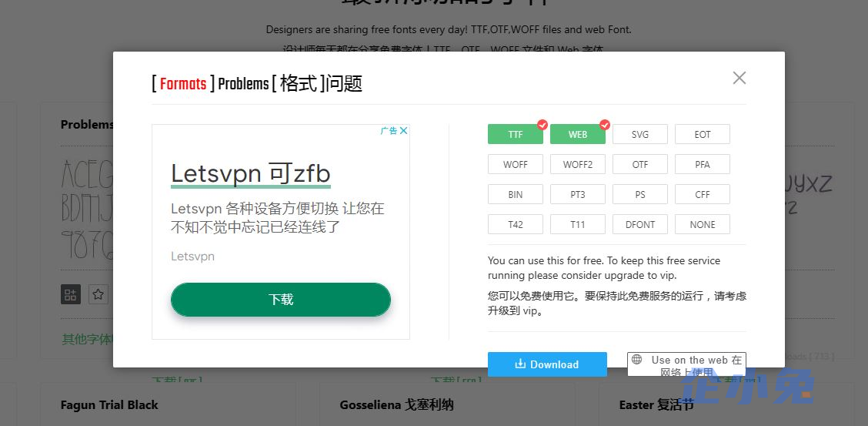Screen dimensions: 868x426
Task: Click the Problems font title behind dialog
Action: pos(87,124)
